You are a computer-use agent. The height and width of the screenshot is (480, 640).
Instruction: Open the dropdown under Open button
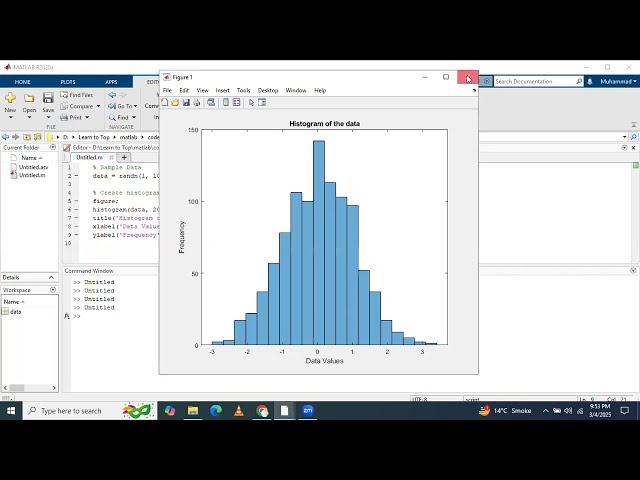click(x=29, y=118)
